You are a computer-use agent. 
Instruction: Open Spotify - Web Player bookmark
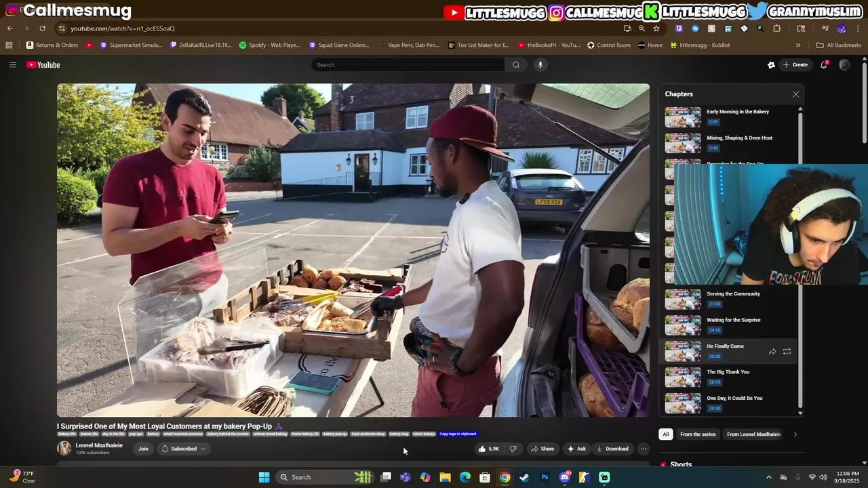pyautogui.click(x=270, y=45)
